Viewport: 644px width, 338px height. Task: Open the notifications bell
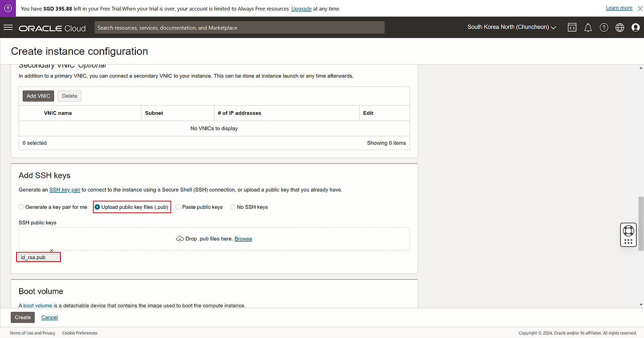(x=588, y=28)
